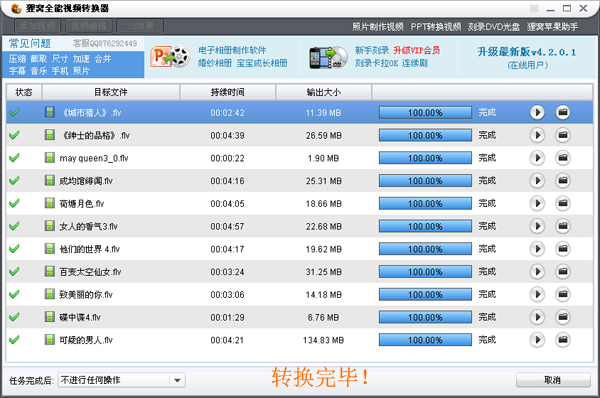Play the 《绅士的品格》.flv converted file

point(537,135)
